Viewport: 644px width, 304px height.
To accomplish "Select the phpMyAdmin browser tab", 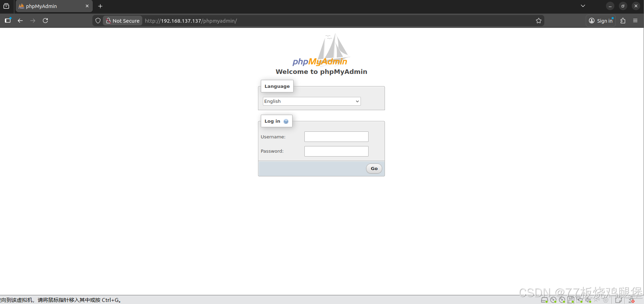I will pos(54,6).
